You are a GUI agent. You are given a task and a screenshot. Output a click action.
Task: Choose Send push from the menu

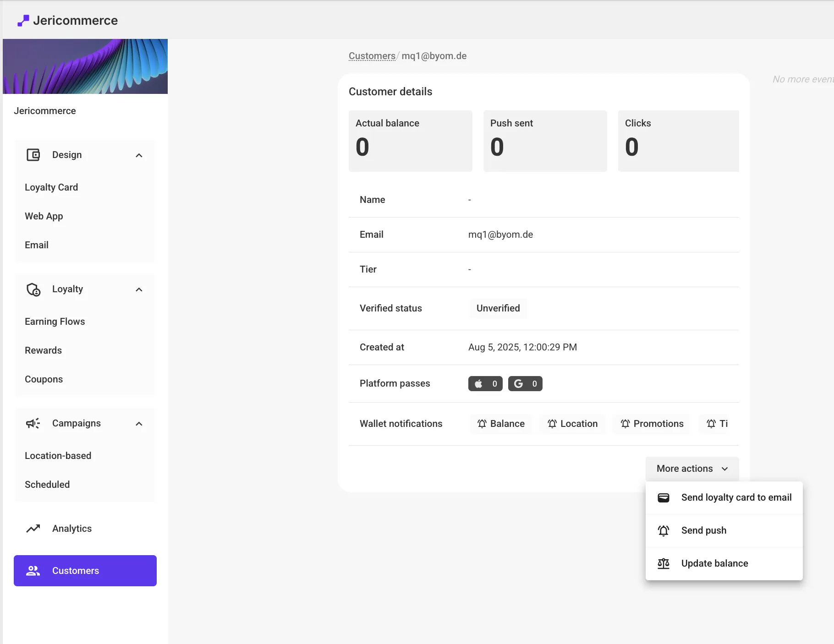point(703,530)
